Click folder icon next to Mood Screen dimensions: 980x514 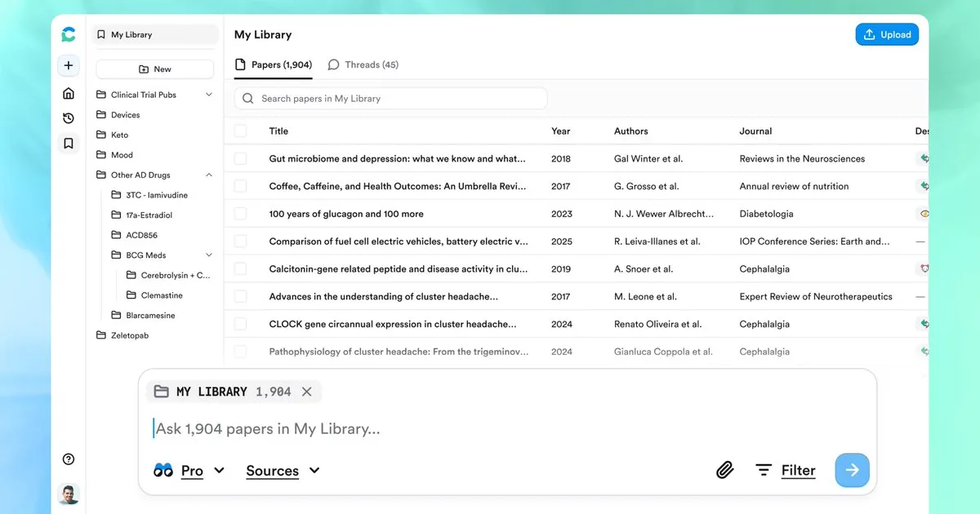tap(101, 155)
